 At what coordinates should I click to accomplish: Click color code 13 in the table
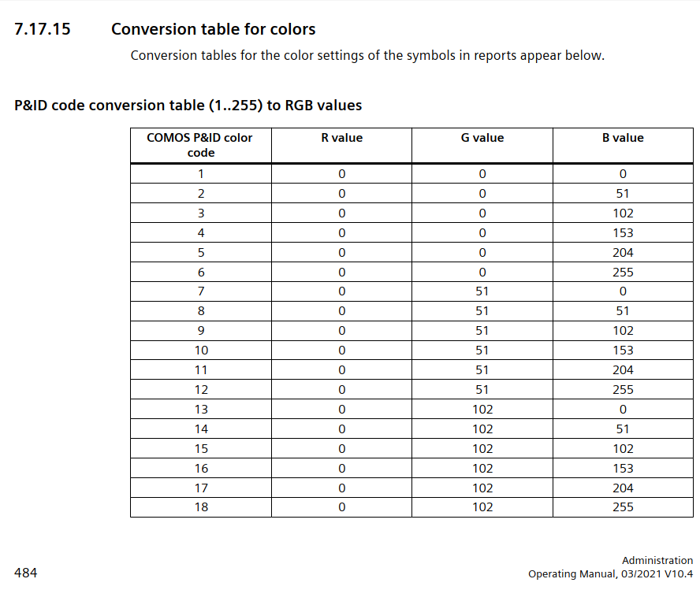click(201, 410)
